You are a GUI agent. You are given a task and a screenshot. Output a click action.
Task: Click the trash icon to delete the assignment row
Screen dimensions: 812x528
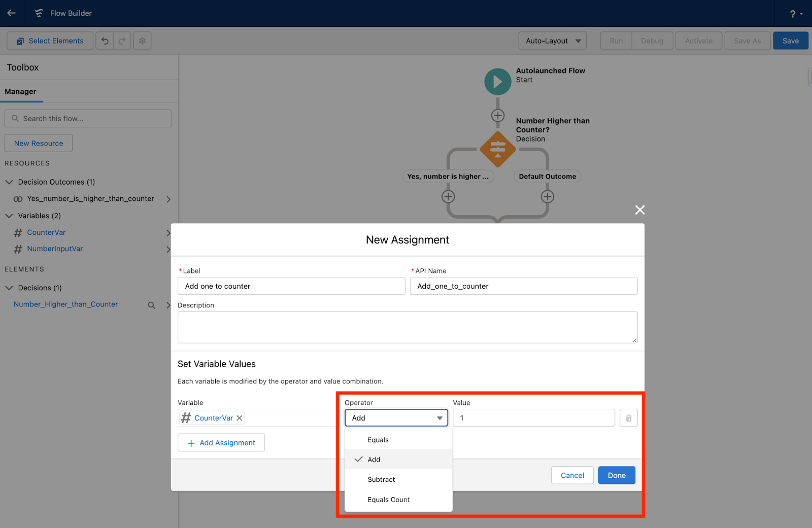tap(628, 417)
